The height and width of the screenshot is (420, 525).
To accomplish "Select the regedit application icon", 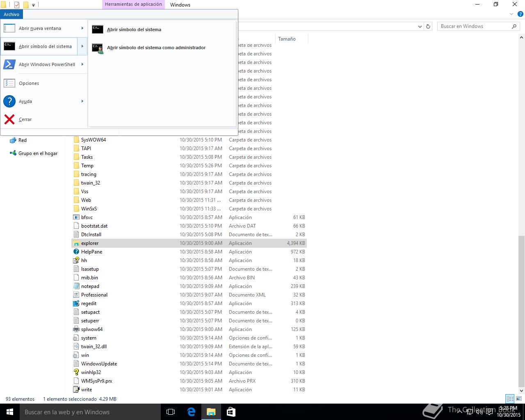I will pyautogui.click(x=76, y=304).
